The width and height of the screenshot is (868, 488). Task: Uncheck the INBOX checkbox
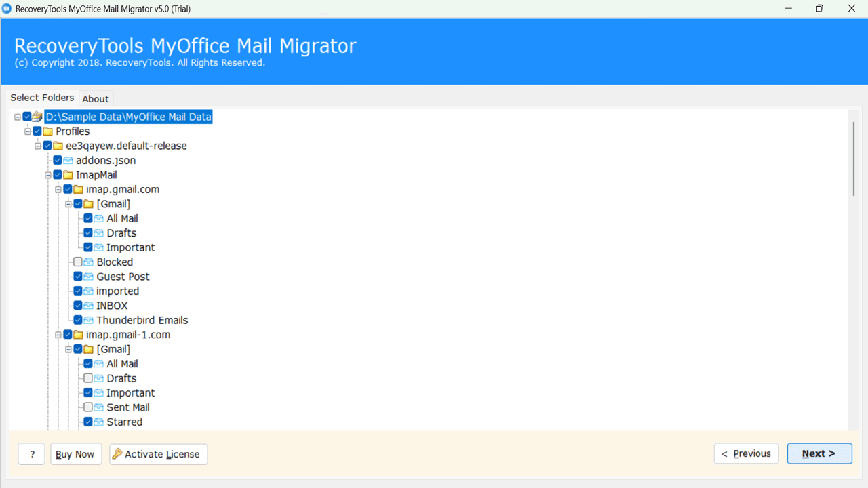(x=78, y=306)
